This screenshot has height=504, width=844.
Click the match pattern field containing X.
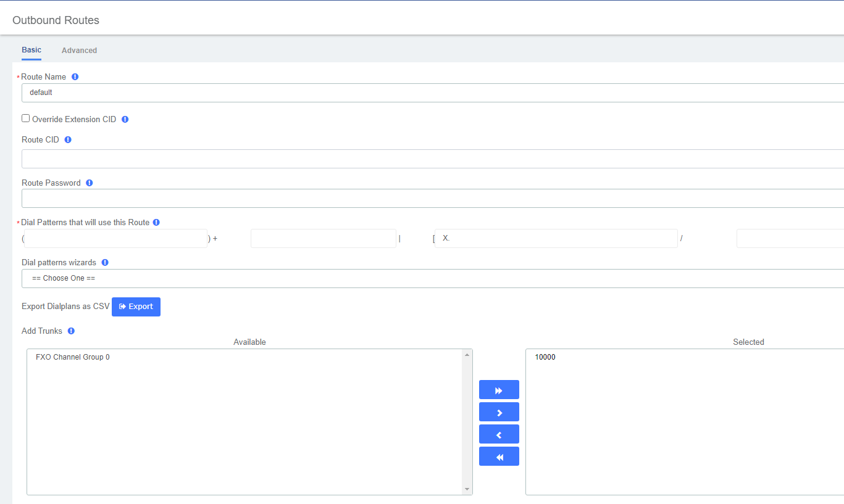(556, 239)
